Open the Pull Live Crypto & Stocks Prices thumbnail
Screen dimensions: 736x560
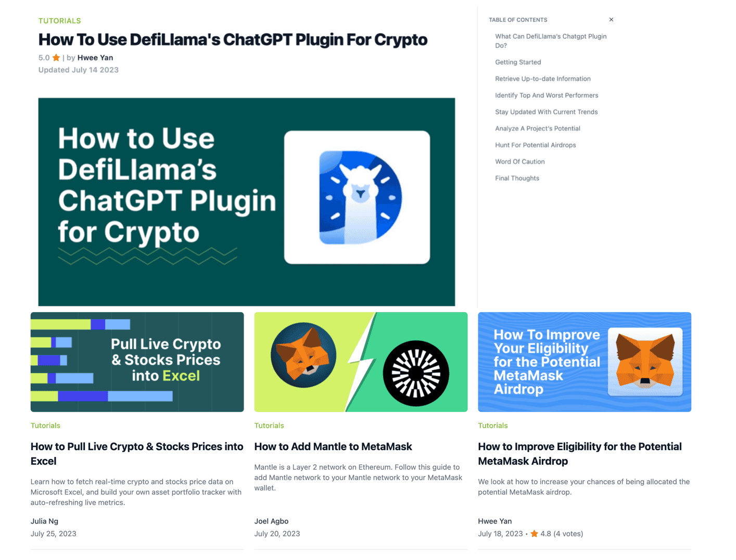[x=137, y=362]
